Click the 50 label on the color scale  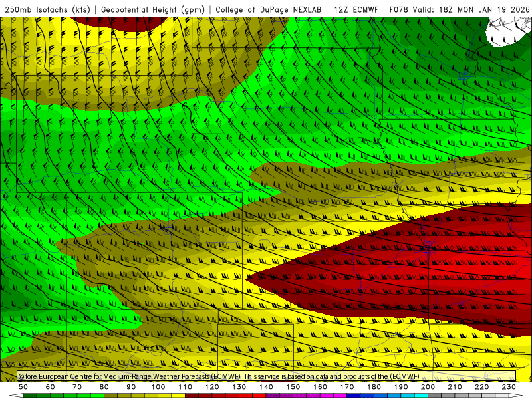(23, 387)
